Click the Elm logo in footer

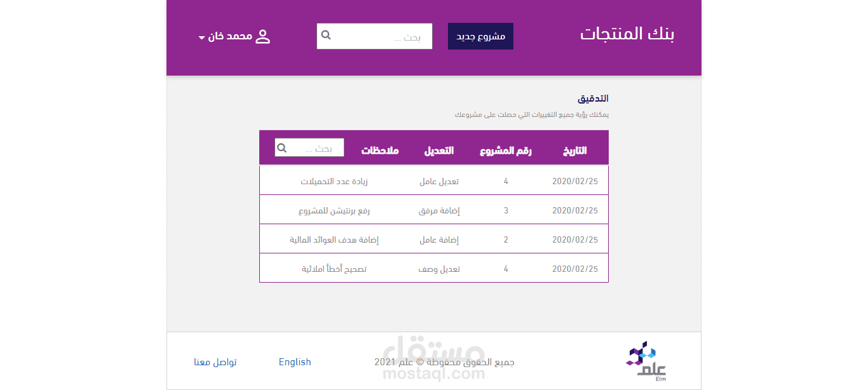pos(646,361)
